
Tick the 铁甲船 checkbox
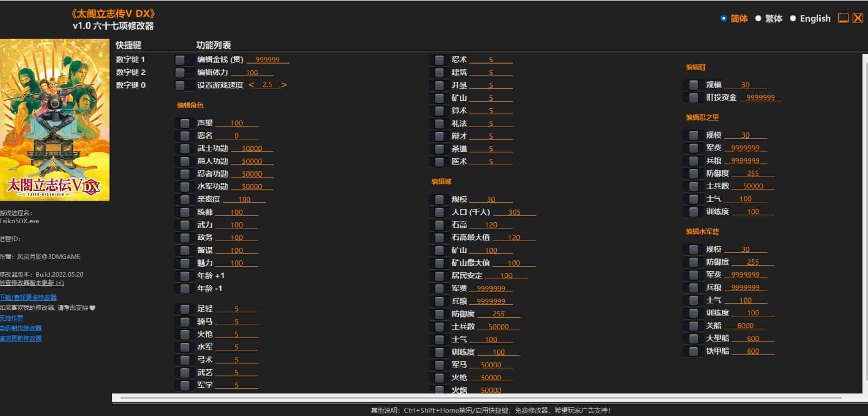click(694, 351)
